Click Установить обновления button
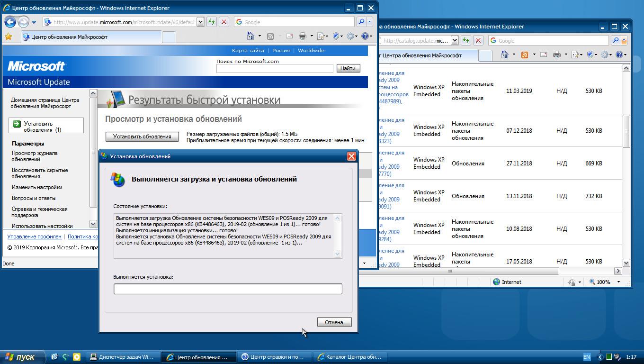The image size is (644, 364). point(142,136)
